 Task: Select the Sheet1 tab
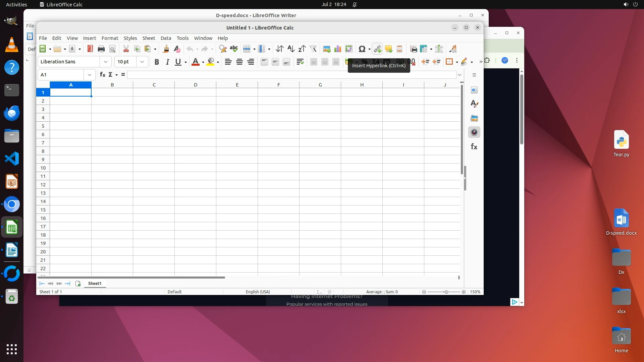(95, 284)
